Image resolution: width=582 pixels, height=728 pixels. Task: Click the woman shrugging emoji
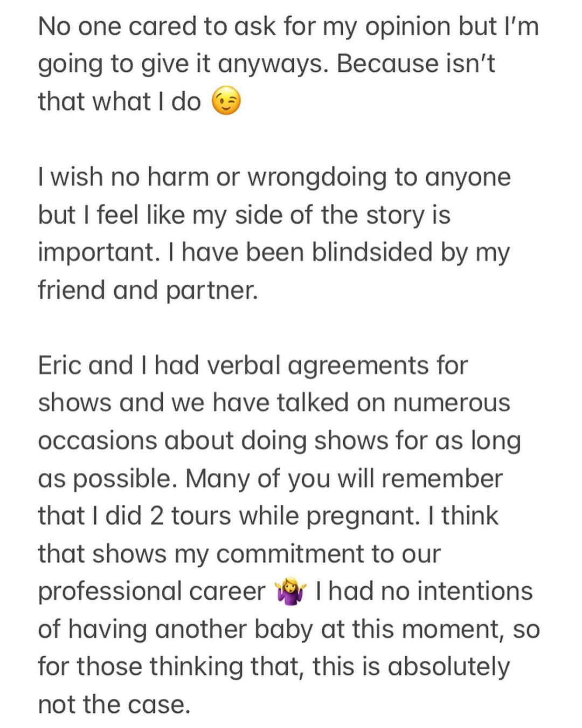290,592
